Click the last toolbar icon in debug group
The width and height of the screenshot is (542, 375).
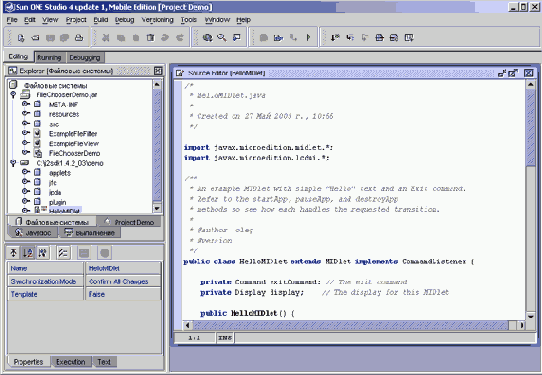coord(409,38)
